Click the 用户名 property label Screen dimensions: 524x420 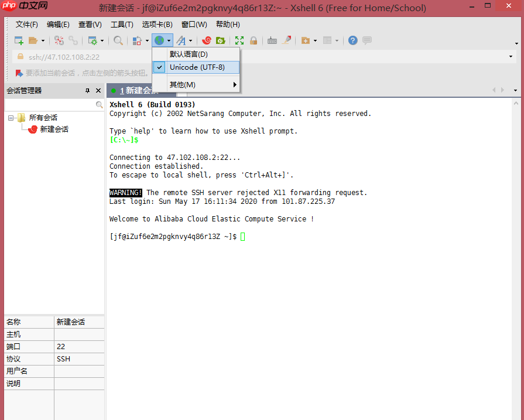(17, 371)
